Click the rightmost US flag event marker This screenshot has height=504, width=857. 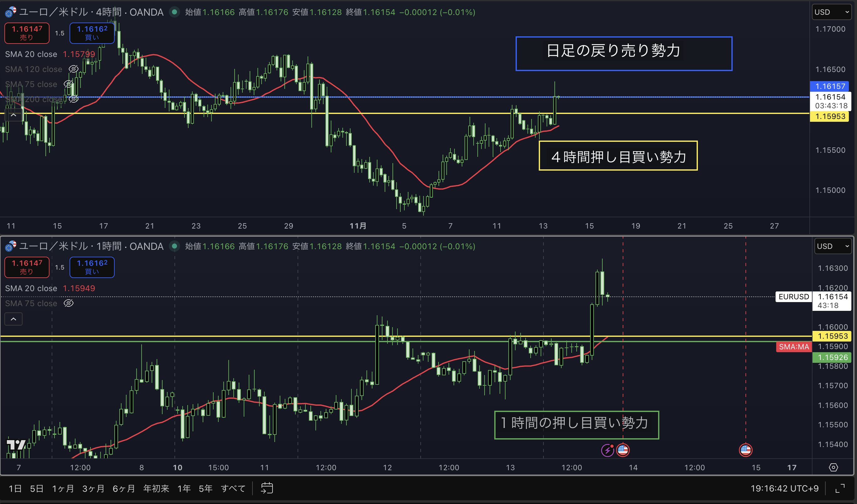point(745,450)
